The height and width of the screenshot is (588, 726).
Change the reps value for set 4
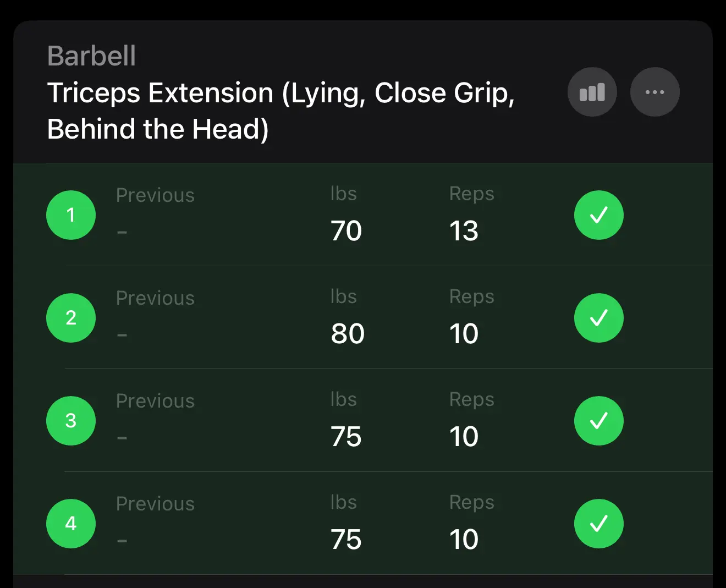tap(464, 539)
